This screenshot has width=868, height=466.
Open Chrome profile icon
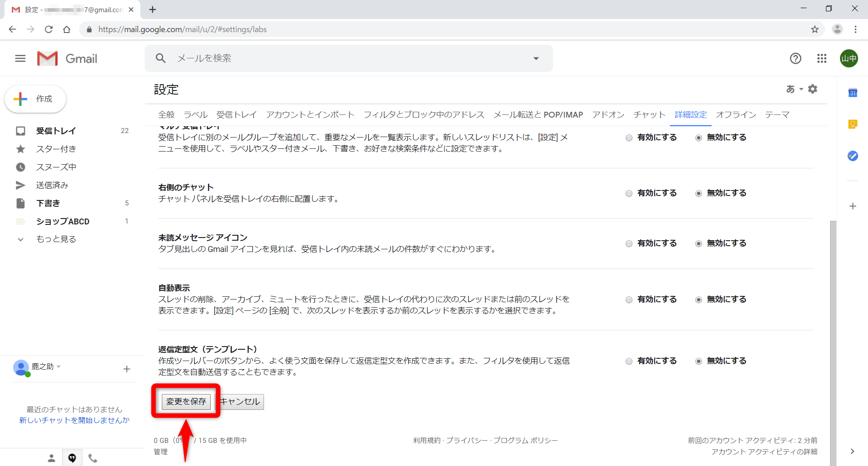coord(837,29)
